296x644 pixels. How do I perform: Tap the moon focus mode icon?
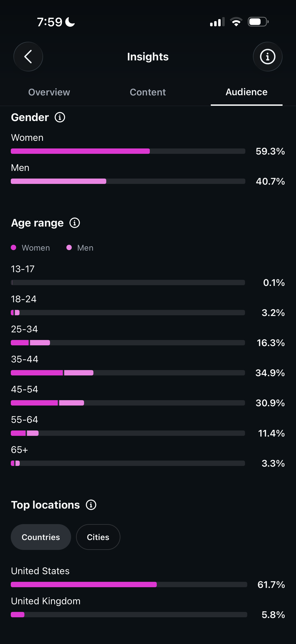(x=70, y=22)
